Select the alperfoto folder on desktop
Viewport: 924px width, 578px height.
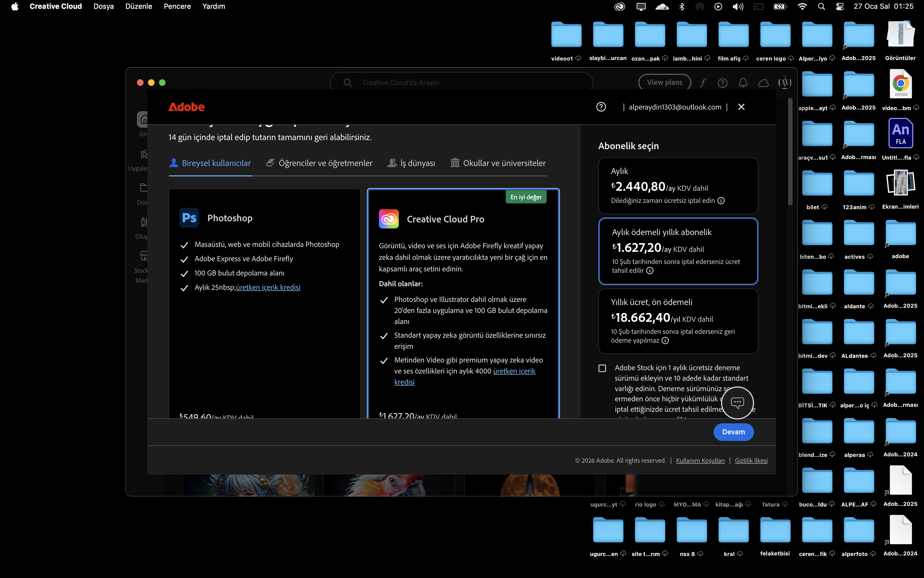click(x=859, y=530)
